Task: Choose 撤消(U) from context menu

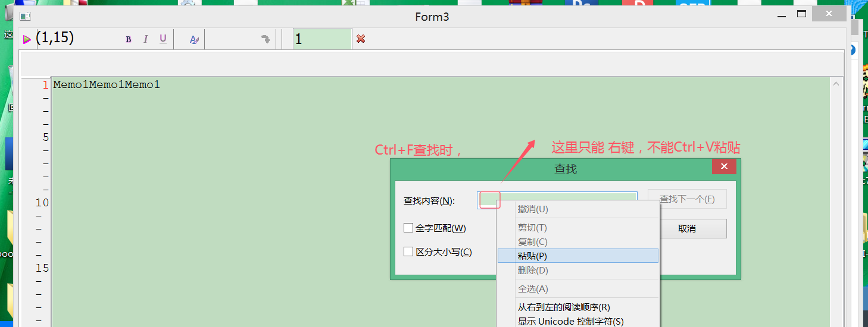Action: [x=577, y=209]
